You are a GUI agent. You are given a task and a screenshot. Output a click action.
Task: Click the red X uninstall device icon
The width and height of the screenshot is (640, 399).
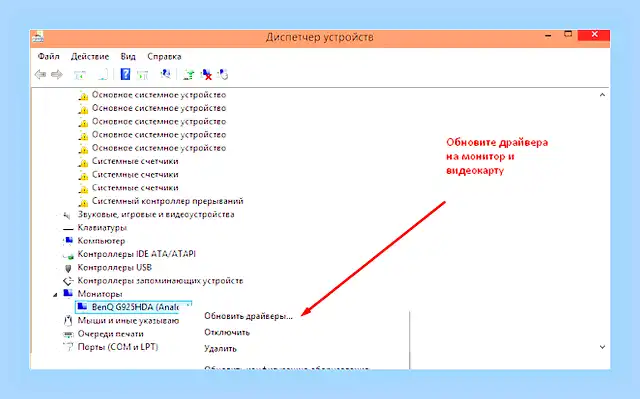(207, 75)
